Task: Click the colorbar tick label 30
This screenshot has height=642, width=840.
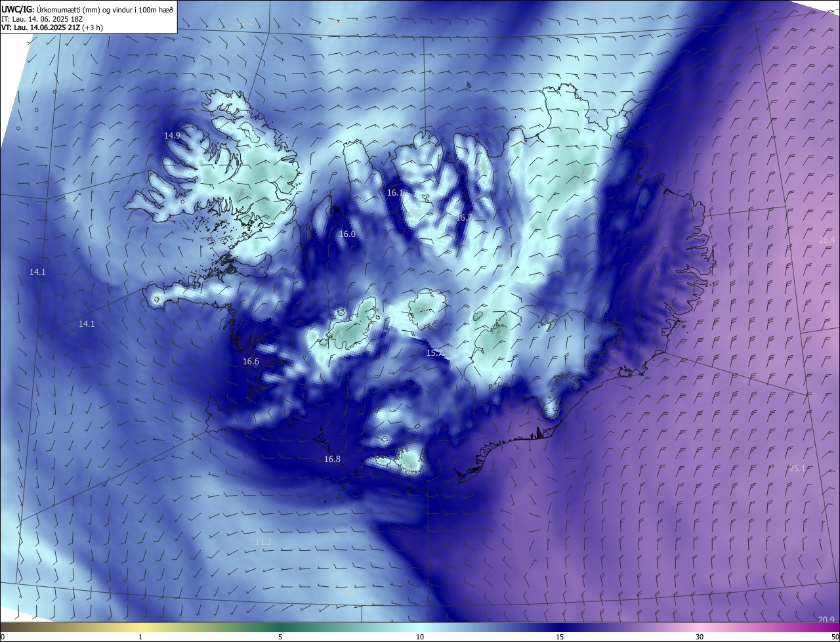Action: (x=700, y=637)
